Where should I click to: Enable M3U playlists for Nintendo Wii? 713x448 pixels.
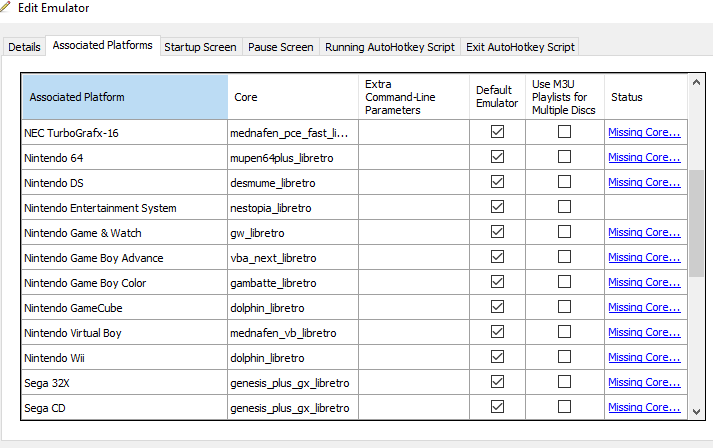(x=564, y=357)
